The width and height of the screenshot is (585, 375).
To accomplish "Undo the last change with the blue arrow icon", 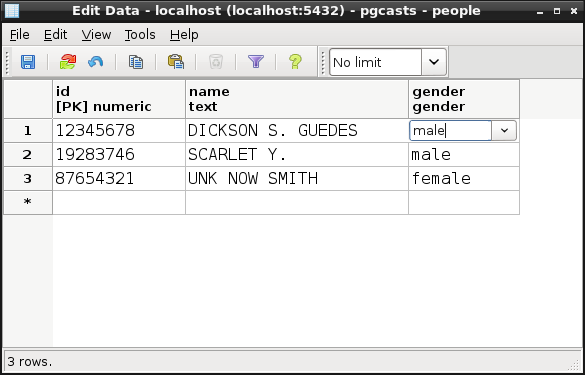I will [x=96, y=62].
